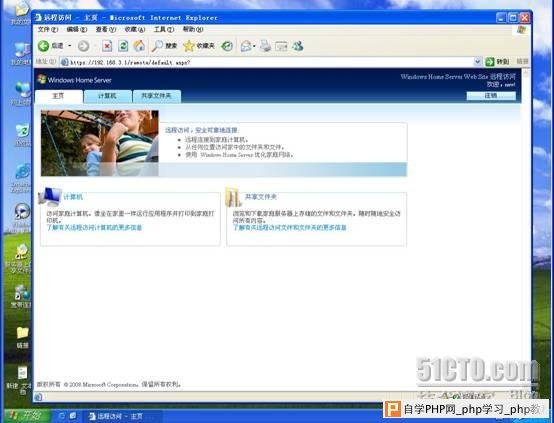Click the IE title bar page icon
The height and width of the screenshot is (423, 554).
[x=38, y=17]
